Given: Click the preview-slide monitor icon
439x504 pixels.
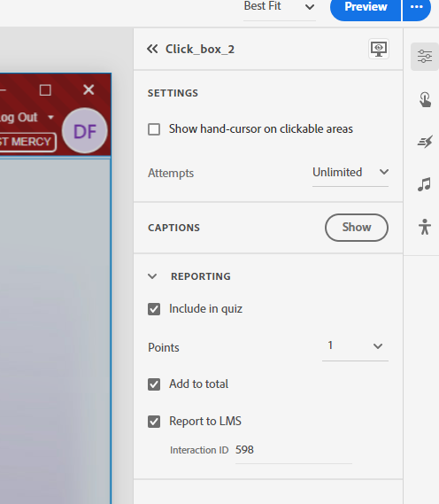Looking at the screenshot, I should 379,49.
